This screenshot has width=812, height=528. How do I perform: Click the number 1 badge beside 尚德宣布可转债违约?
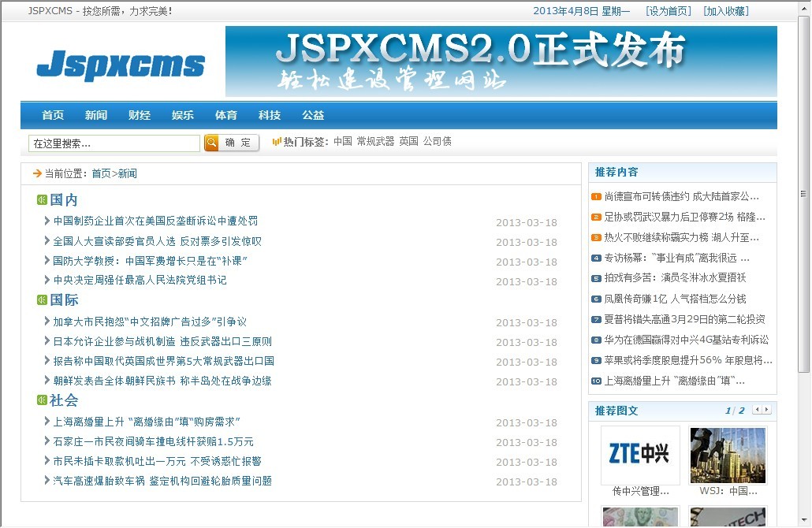(x=596, y=197)
